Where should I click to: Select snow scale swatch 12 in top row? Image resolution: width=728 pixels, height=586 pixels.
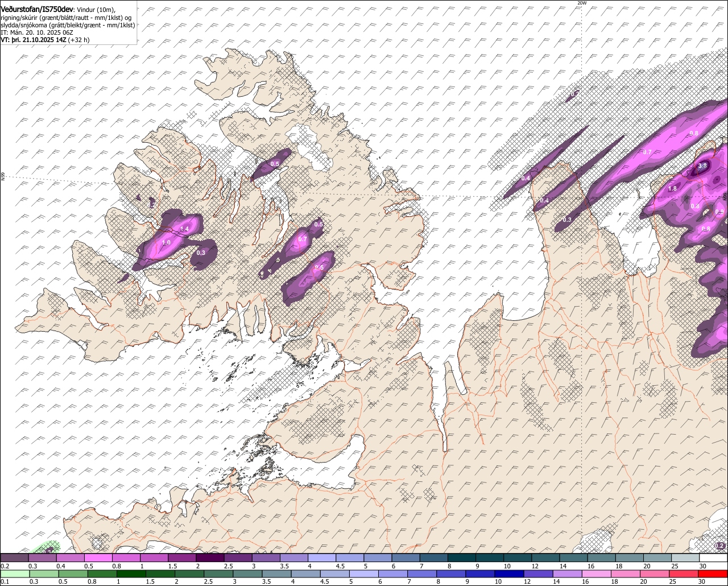545,558
